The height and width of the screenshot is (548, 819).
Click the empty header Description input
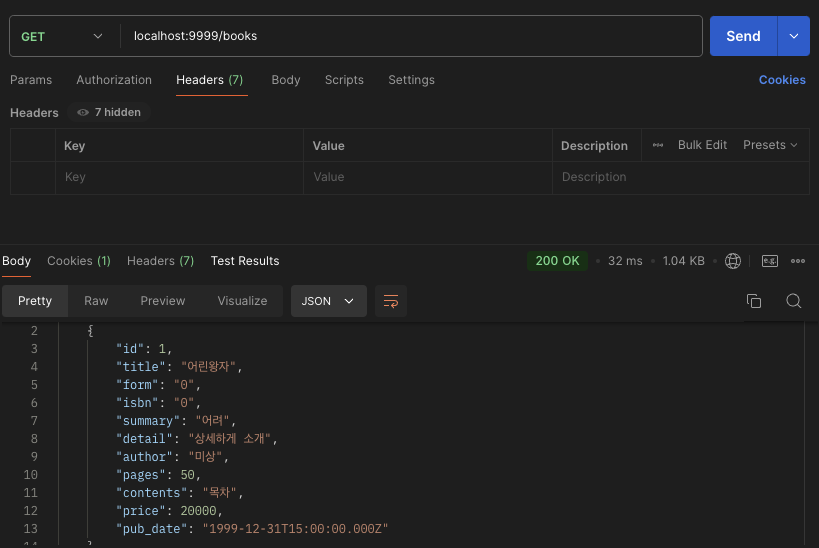[681, 177]
